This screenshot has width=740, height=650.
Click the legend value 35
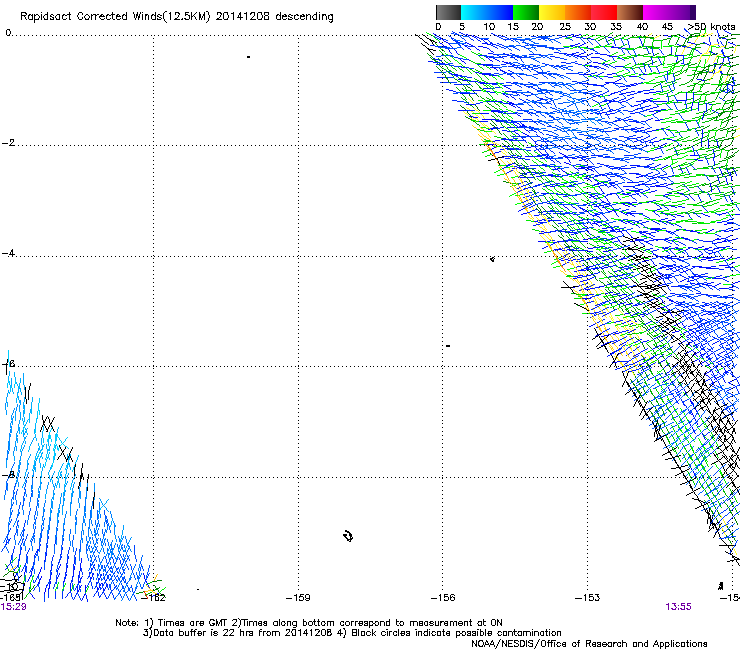point(616,27)
